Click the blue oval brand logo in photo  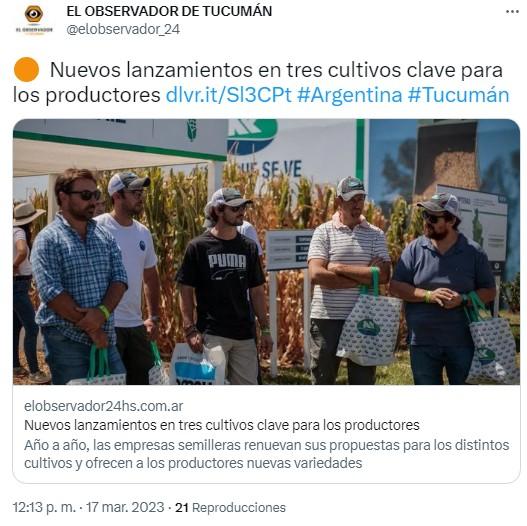point(252,136)
